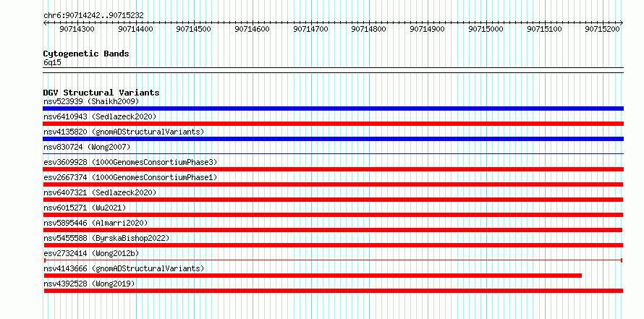Open the shorter nsv4143666 (gnomADStructuralVariants) label
644x319 pixels.
point(124,268)
